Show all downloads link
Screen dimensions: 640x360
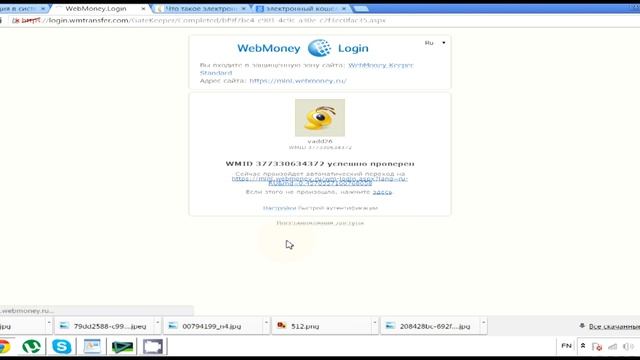614,327
